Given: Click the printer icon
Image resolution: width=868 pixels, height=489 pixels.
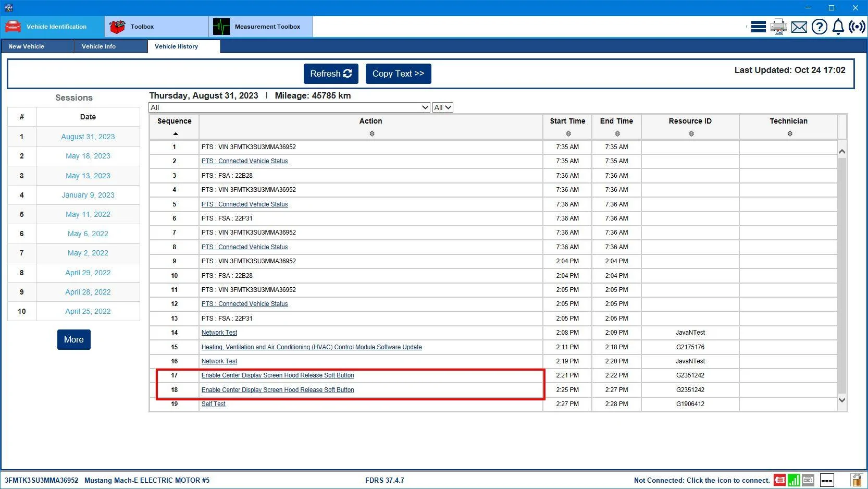Looking at the screenshot, I should tap(778, 27).
